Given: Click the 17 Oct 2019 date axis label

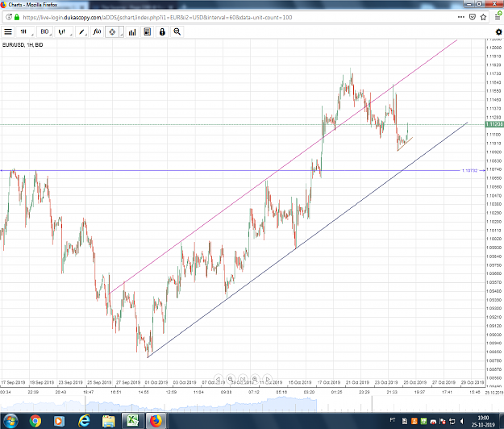Looking at the screenshot, I should click(x=328, y=382).
